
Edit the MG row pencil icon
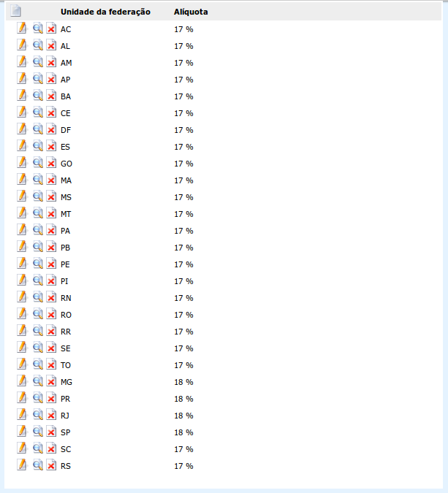click(22, 381)
